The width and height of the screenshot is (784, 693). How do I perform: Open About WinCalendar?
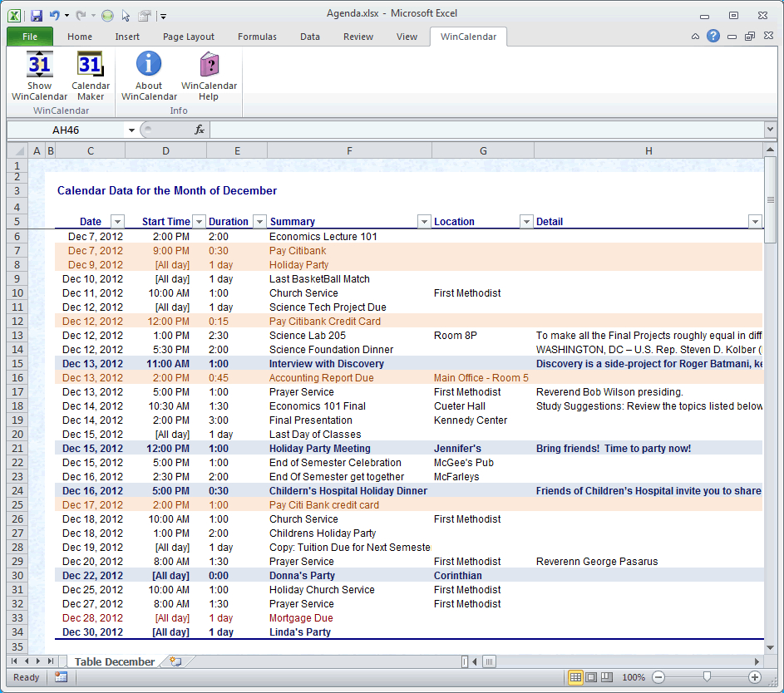148,73
